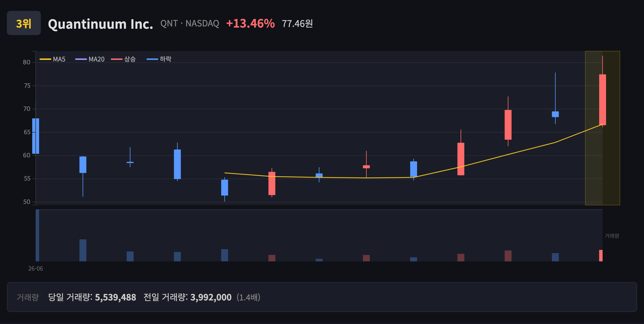
Task: Toggle the 하락 legend entry
Action: point(159,59)
